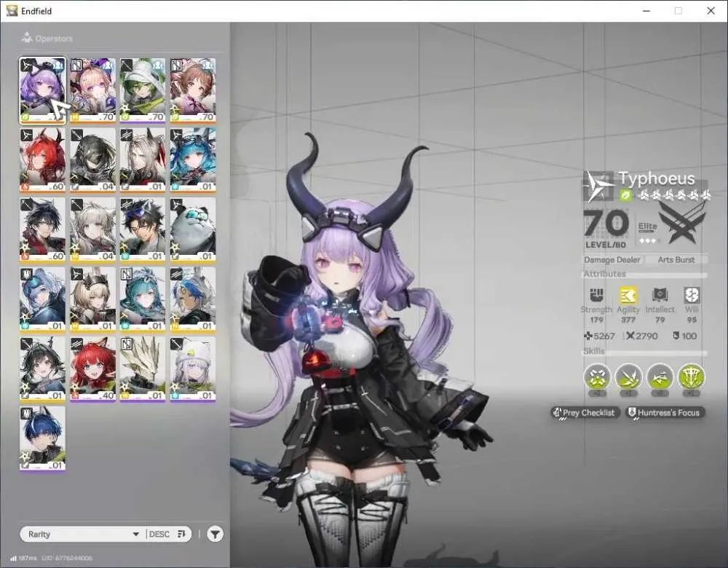Select the purple-haired horned operator card
728x568 pixels.
tap(42, 90)
